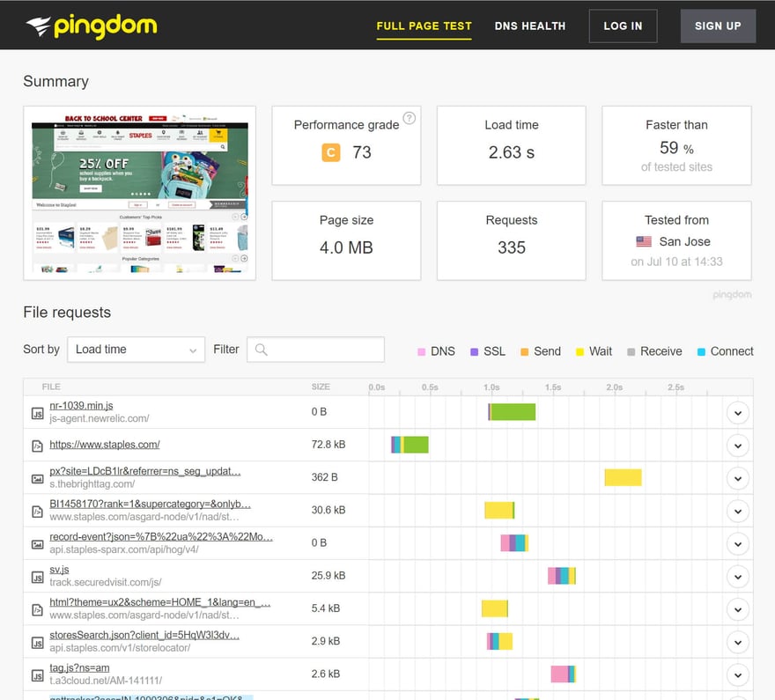The height and width of the screenshot is (700, 775).
Task: Click the document icon for html?theme=ux2 row
Action: pyautogui.click(x=38, y=609)
